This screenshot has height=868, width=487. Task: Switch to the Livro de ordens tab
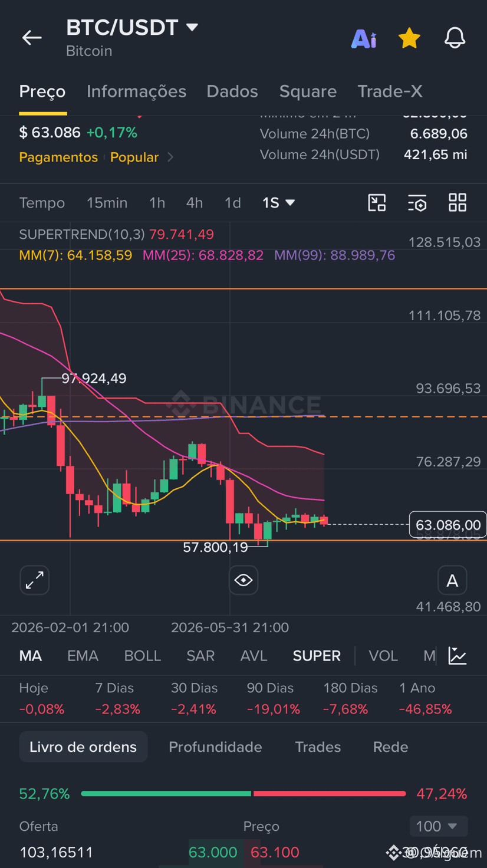[x=83, y=747]
